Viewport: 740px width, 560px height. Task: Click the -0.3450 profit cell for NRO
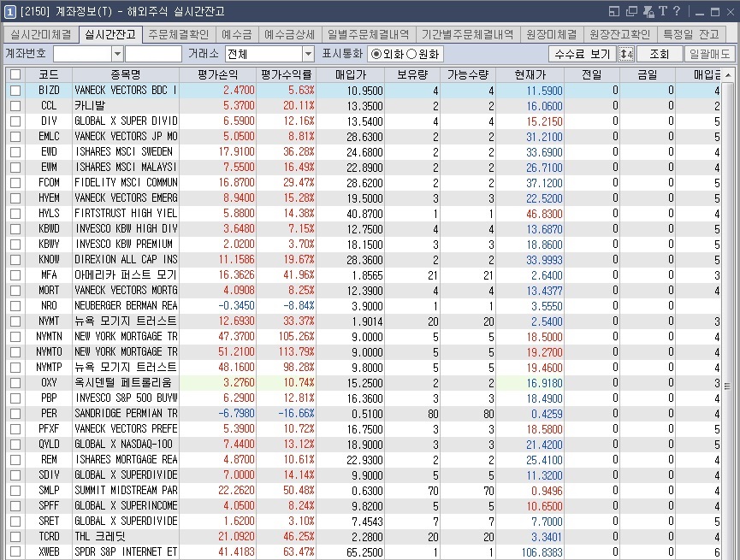(x=217, y=306)
